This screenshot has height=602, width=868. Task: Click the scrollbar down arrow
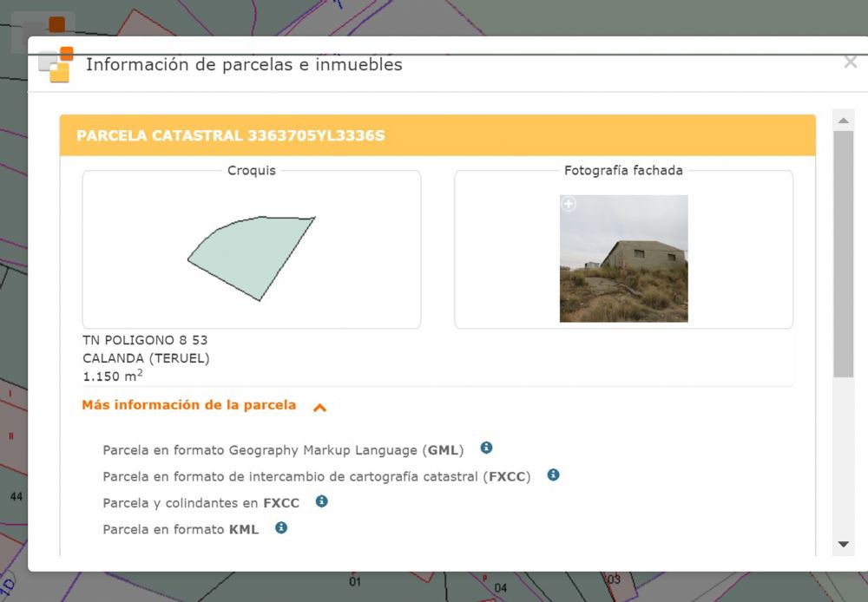point(843,545)
